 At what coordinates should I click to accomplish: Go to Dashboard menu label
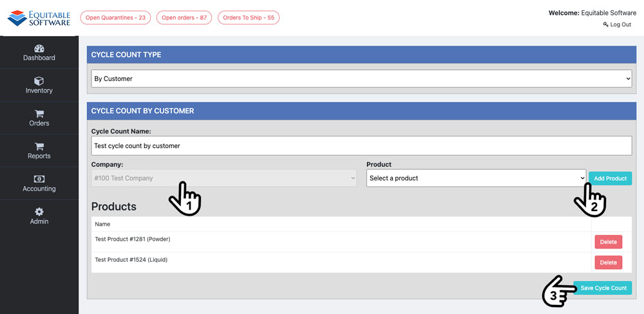(39, 58)
